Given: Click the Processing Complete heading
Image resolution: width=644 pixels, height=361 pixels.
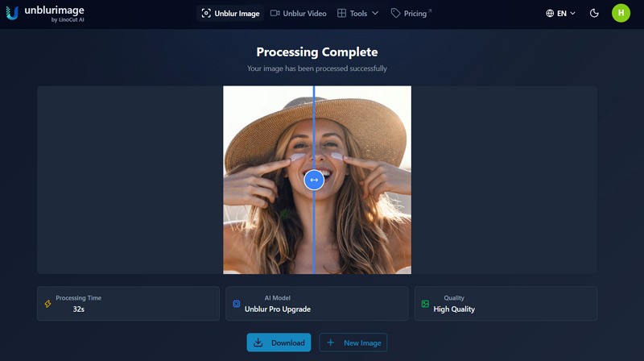Looking at the screenshot, I should coord(317,52).
